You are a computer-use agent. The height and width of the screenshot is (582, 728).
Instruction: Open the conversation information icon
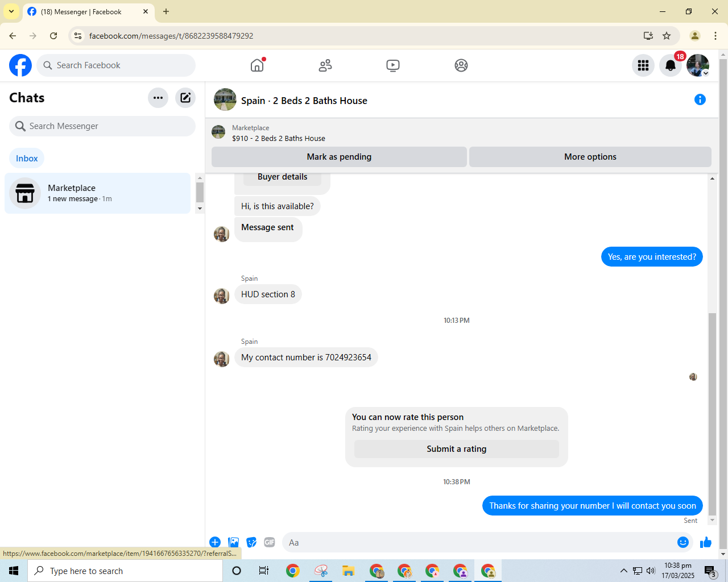click(x=700, y=99)
